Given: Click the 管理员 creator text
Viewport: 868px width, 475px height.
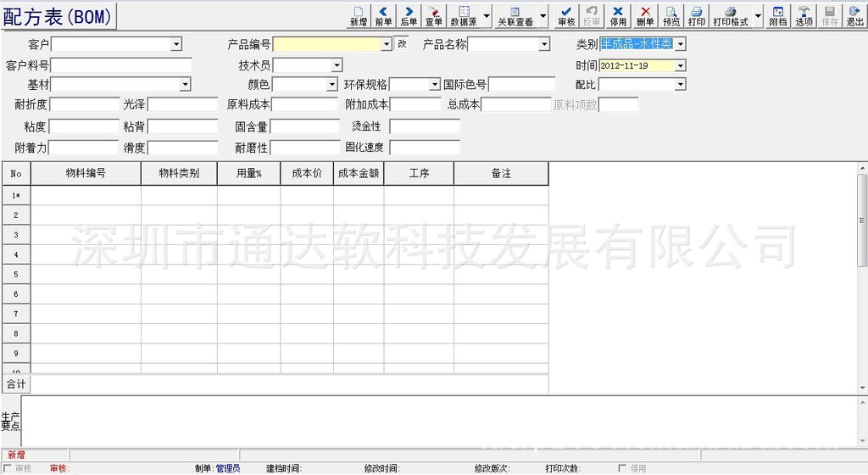Looking at the screenshot, I should [x=228, y=468].
